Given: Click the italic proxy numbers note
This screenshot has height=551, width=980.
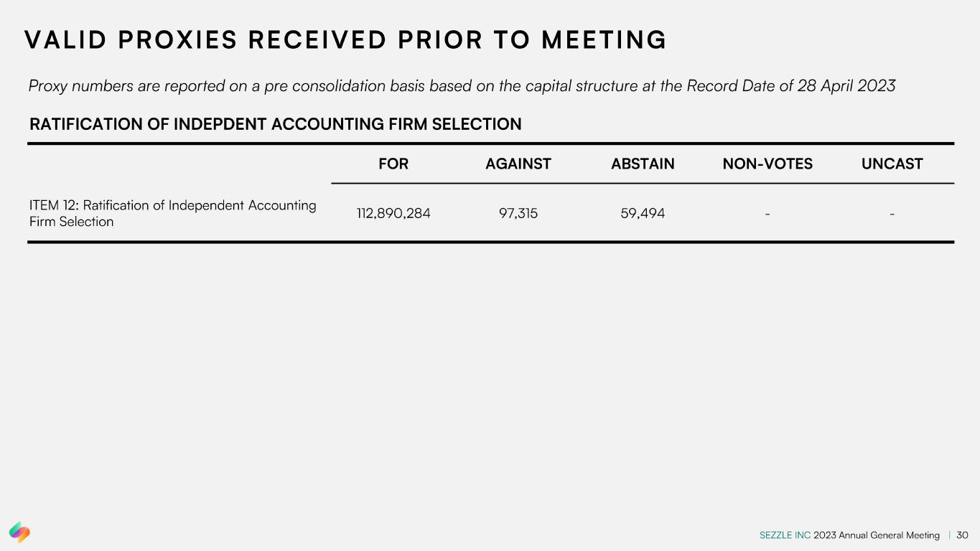Looking at the screenshot, I should coord(462,86).
